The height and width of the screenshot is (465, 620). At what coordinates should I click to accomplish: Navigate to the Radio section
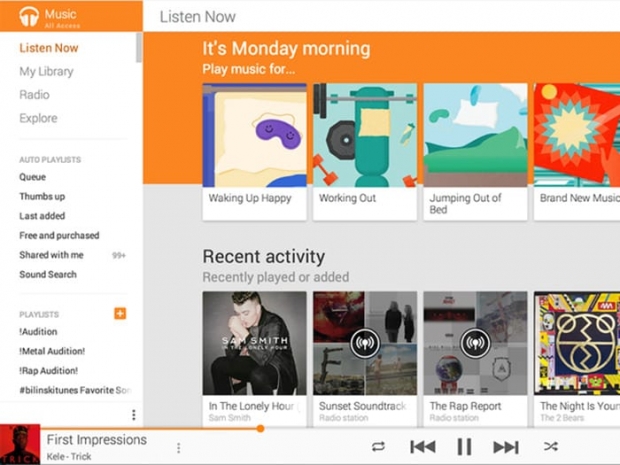pos(34,95)
